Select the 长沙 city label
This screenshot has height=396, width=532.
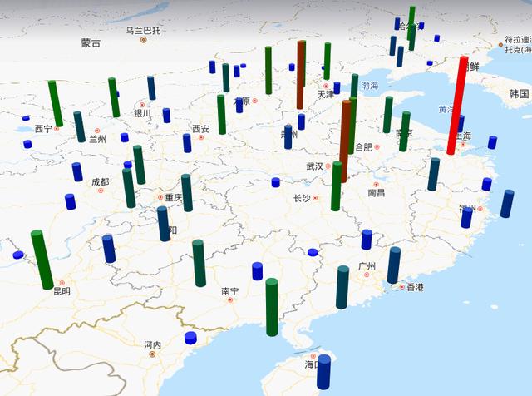pyautogui.click(x=302, y=198)
